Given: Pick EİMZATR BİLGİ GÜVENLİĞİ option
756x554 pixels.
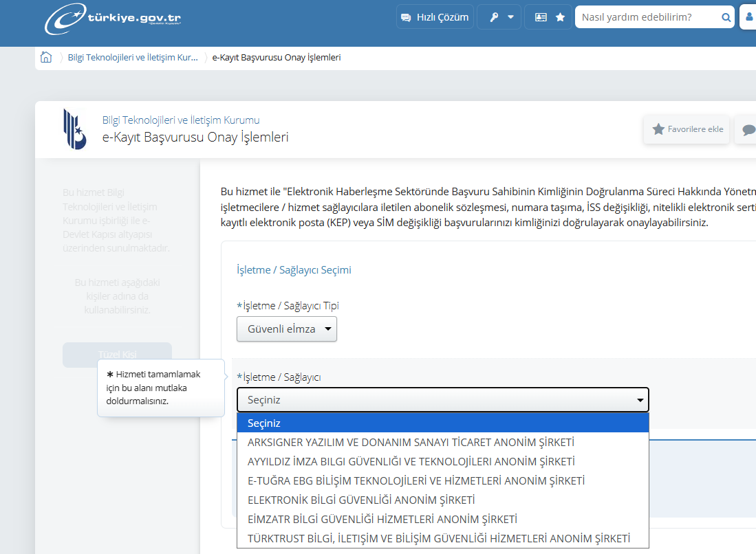Looking at the screenshot, I should click(382, 520).
